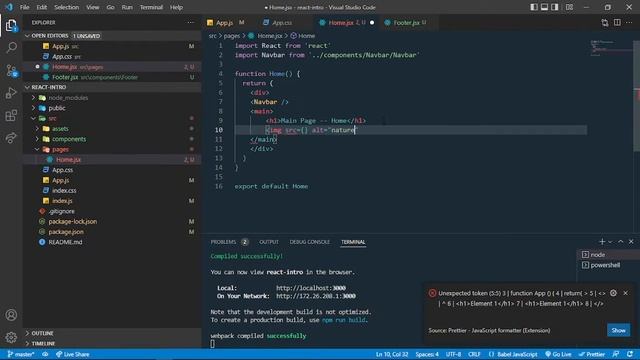Click the open changes icon in editor toolbar

[x=604, y=22]
